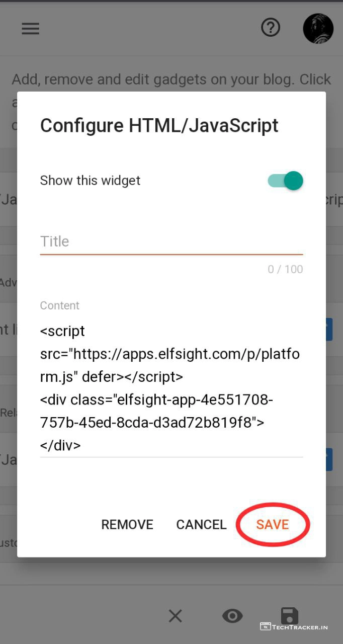This screenshot has height=644, width=343.
Task: Click the "Configure HTML/JavaScript" dialog heading
Action: point(159,125)
